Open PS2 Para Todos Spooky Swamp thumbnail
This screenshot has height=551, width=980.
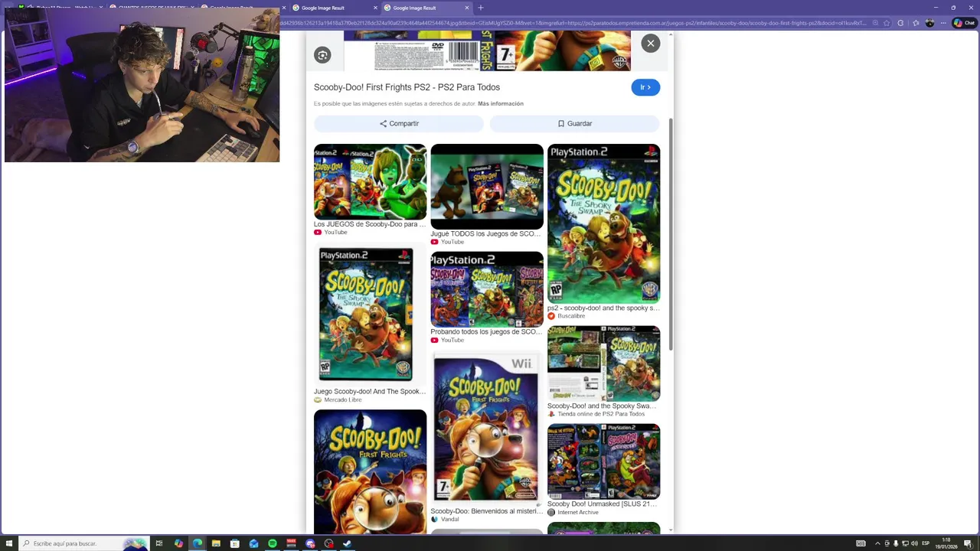(603, 364)
